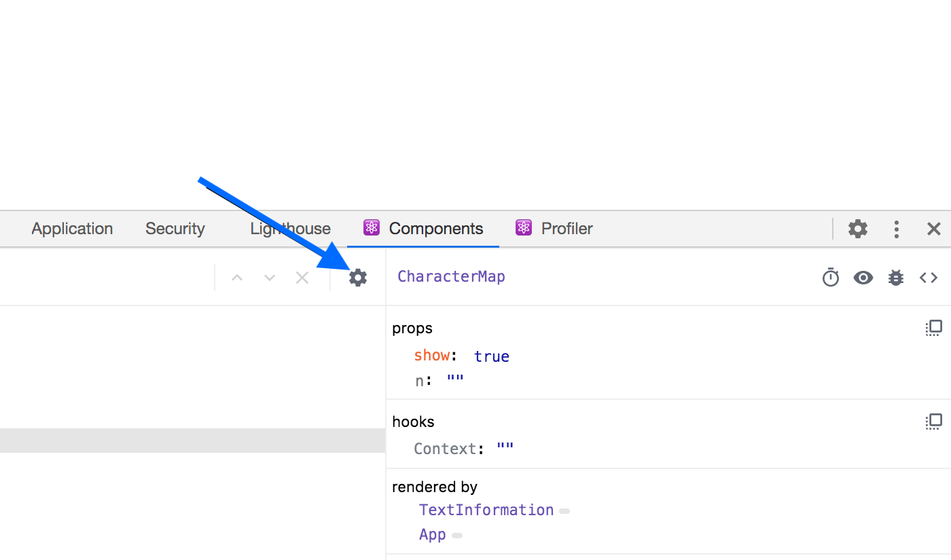Copy hooks to clipboard

(934, 422)
